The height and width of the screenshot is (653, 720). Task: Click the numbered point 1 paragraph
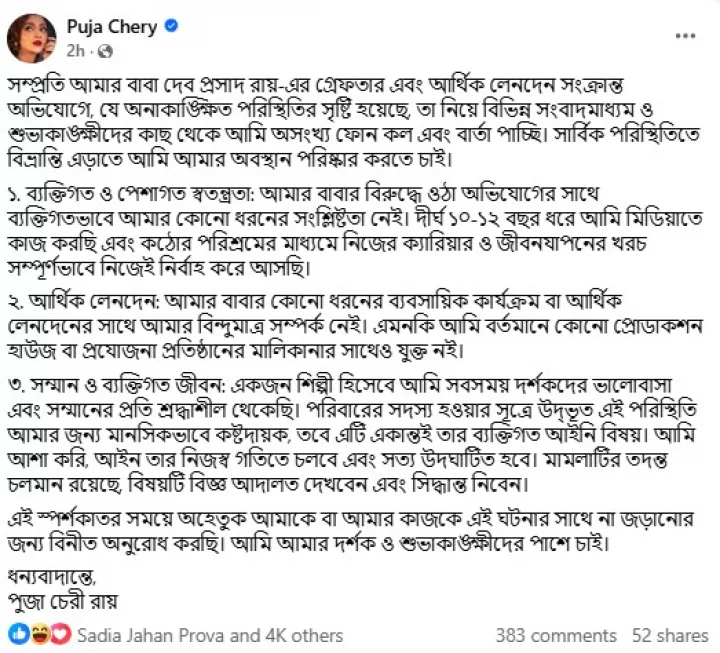click(340, 241)
